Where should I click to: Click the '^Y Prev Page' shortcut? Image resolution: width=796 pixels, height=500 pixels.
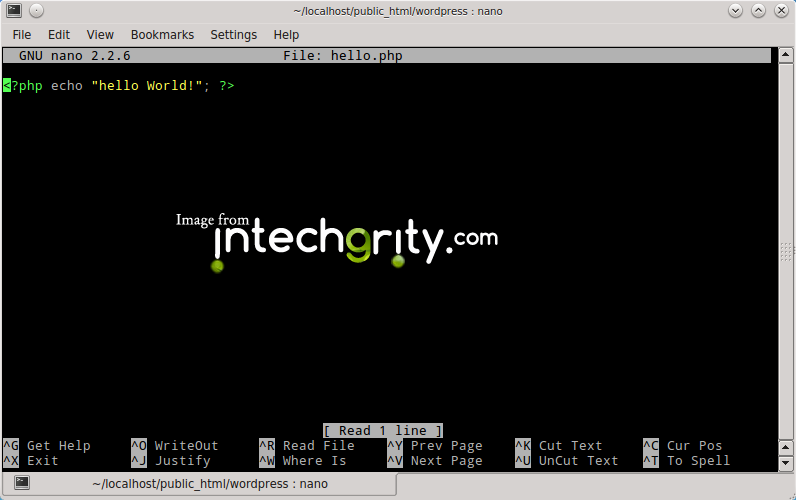coord(435,446)
